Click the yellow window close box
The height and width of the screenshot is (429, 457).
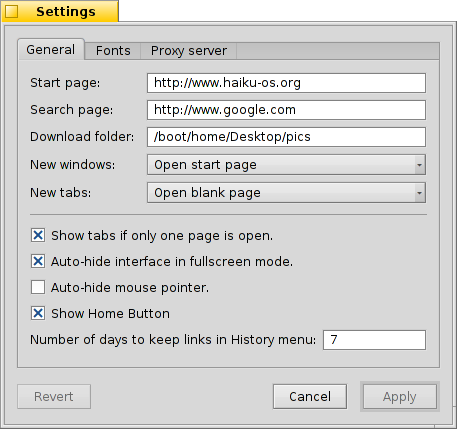(12, 11)
